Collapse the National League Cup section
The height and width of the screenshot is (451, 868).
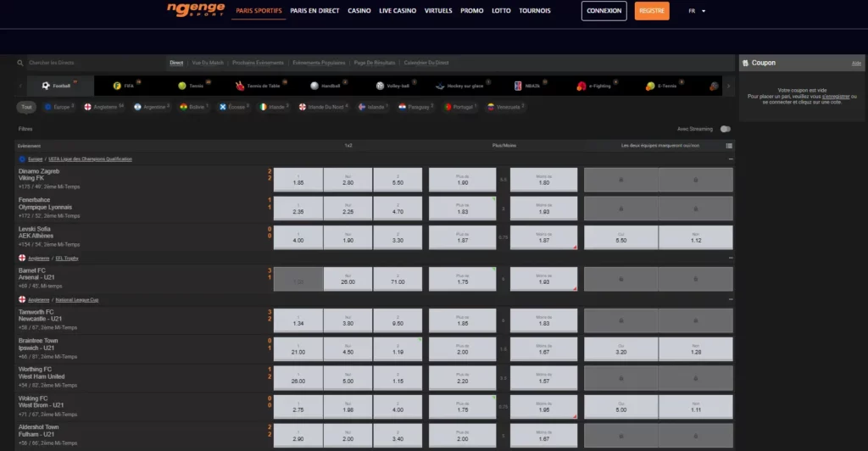point(731,299)
